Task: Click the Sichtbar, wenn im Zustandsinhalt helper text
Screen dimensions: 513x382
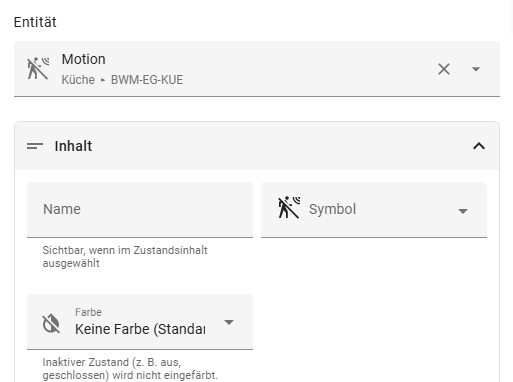Action: point(125,257)
